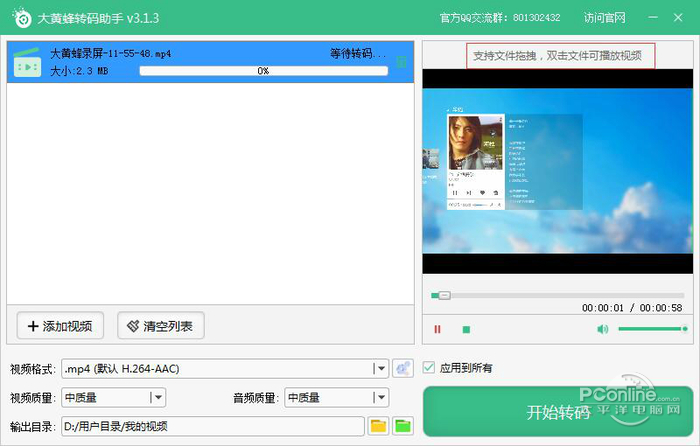Stop the video preview playback
This screenshot has height=446, width=700.
[466, 329]
